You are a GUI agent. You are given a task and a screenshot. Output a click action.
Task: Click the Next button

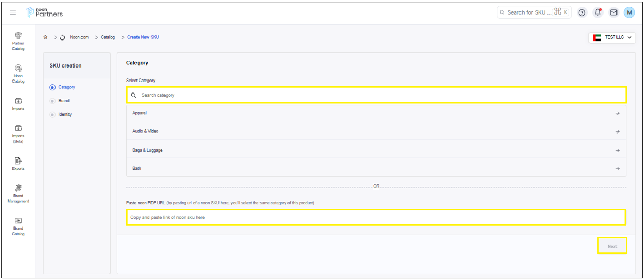pos(612,246)
